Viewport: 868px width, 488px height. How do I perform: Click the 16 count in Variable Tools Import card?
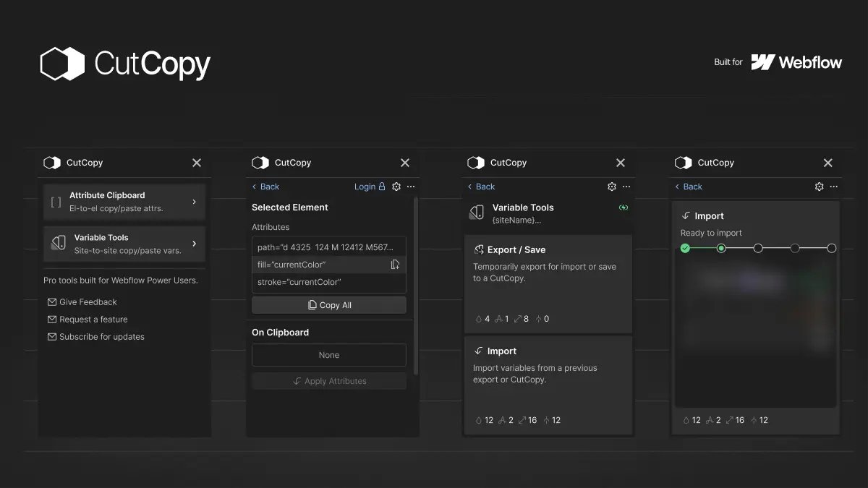click(x=532, y=420)
